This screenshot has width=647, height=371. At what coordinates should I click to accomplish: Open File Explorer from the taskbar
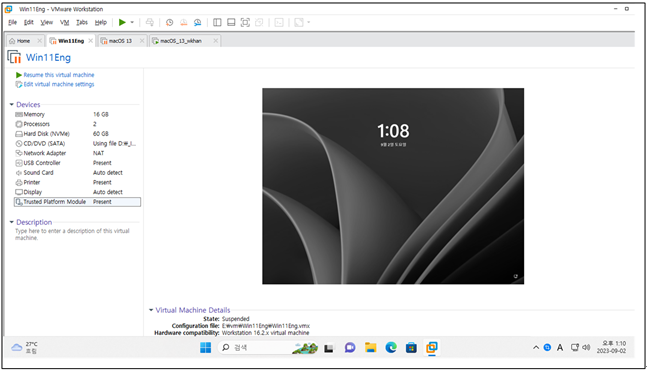371,348
